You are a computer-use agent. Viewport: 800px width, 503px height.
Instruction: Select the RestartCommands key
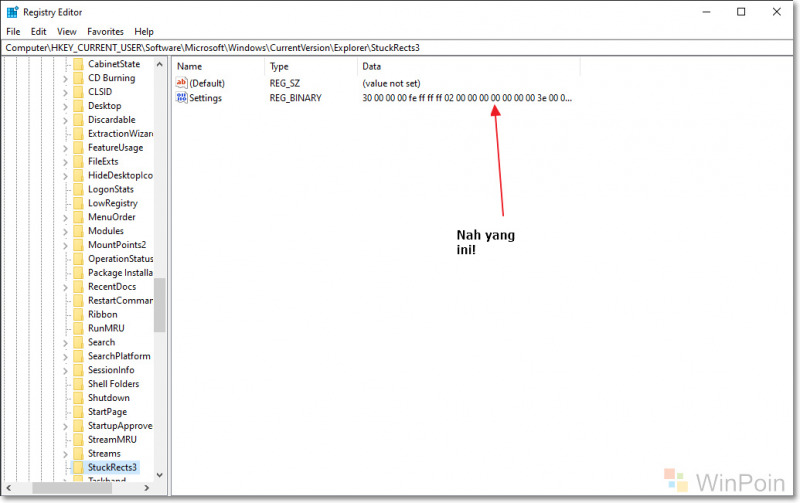tap(120, 300)
